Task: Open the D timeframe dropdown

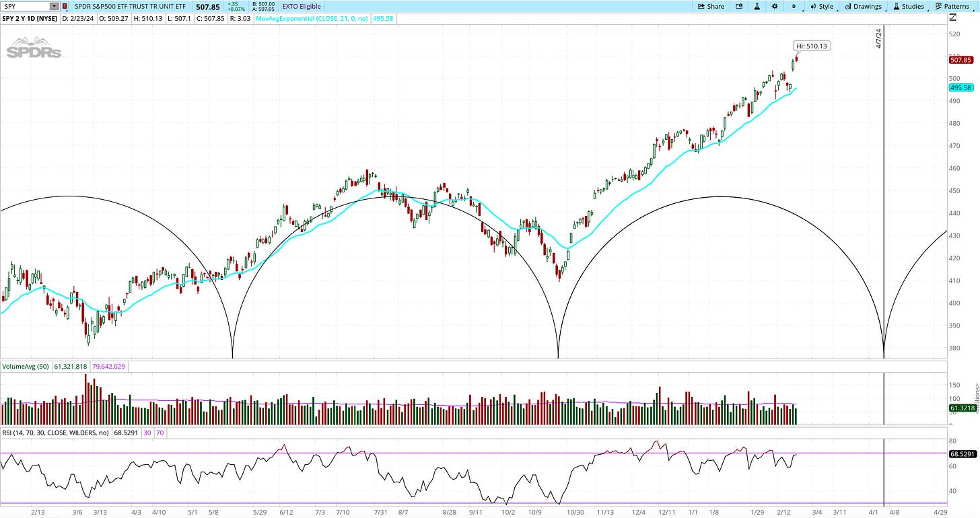Action: pos(794,6)
